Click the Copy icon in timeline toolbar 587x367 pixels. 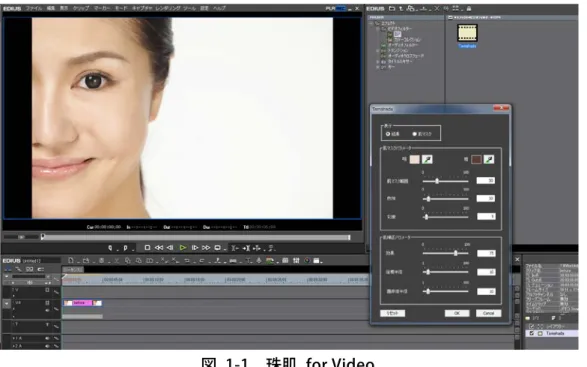point(128,260)
